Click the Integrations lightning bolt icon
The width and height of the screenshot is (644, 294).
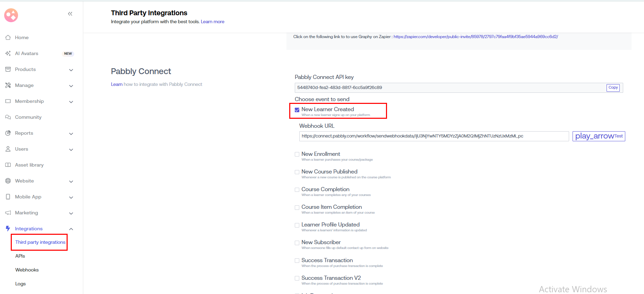8,229
